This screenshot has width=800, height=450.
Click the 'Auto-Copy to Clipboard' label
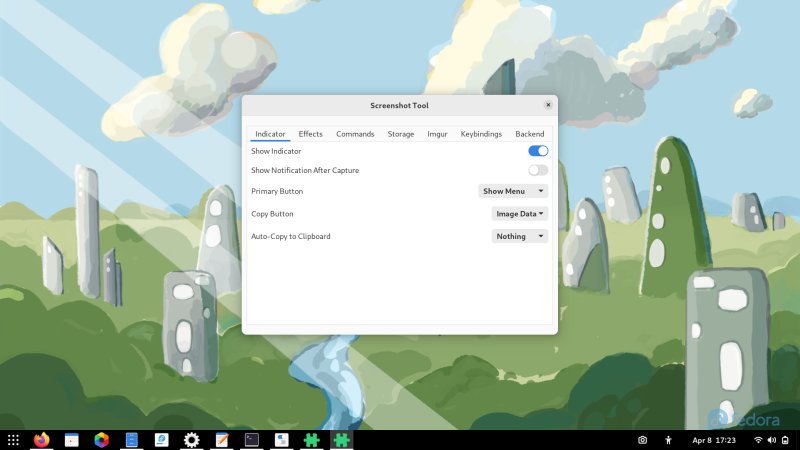click(x=291, y=236)
